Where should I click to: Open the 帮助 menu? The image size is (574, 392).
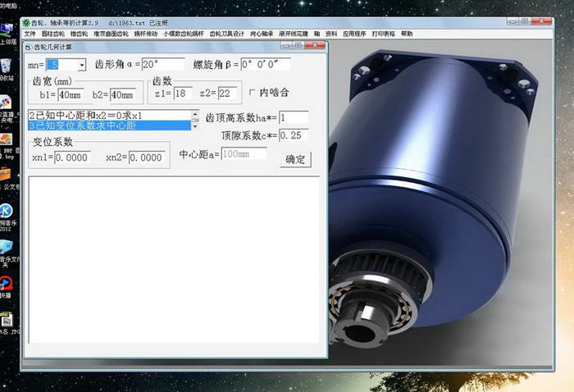tap(407, 34)
